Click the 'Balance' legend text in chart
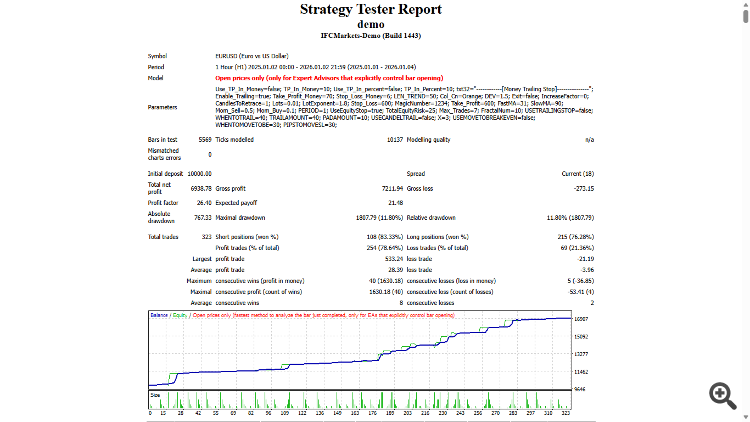Image resolution: width=750 pixels, height=422 pixels. pyautogui.click(x=159, y=315)
